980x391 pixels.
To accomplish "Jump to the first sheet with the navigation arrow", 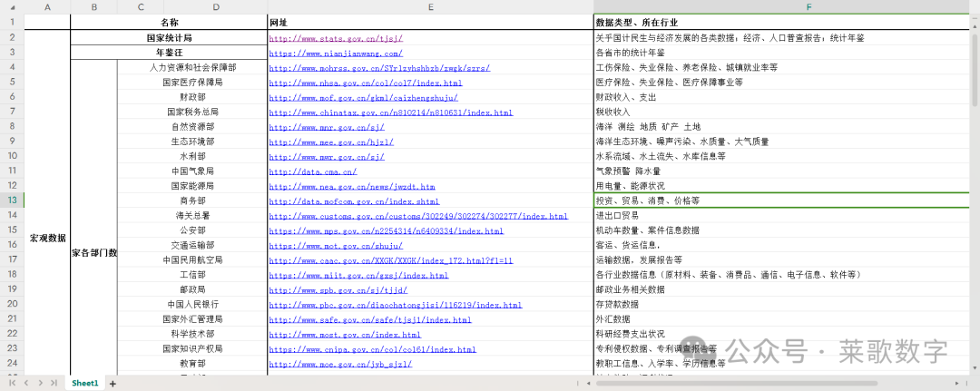I will tap(13, 382).
